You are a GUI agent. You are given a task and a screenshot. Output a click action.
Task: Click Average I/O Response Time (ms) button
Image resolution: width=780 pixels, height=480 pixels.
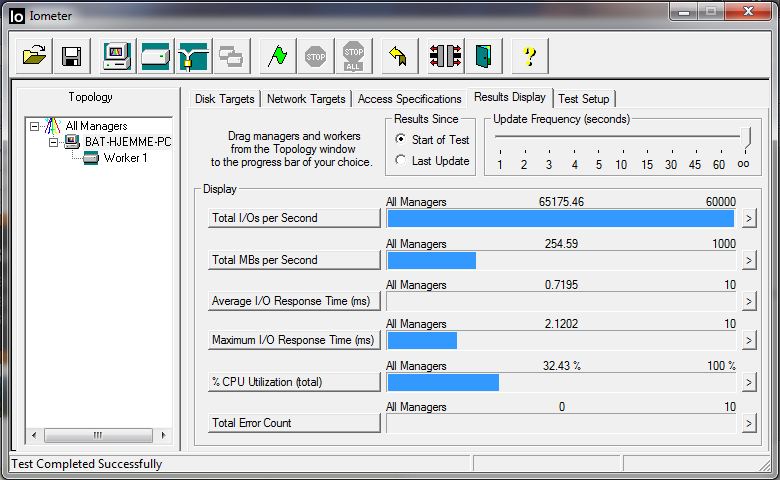click(x=294, y=301)
